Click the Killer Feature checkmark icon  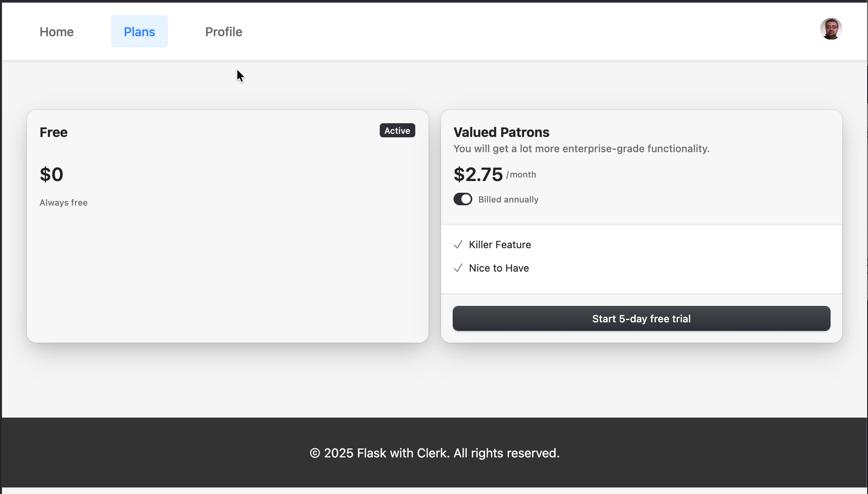(x=458, y=245)
